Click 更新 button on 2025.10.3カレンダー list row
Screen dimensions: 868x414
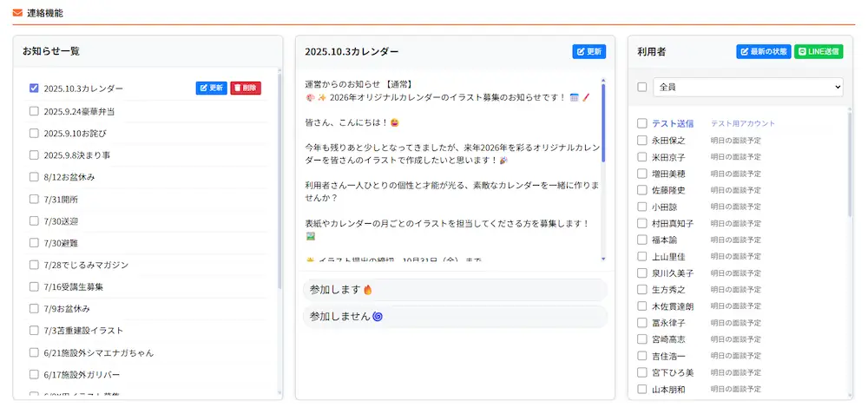212,88
